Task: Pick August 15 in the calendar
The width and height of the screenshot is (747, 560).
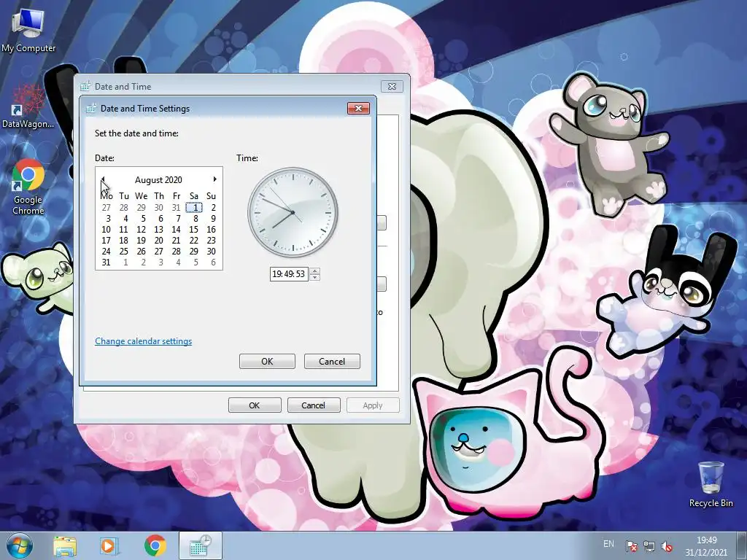Action: click(194, 230)
